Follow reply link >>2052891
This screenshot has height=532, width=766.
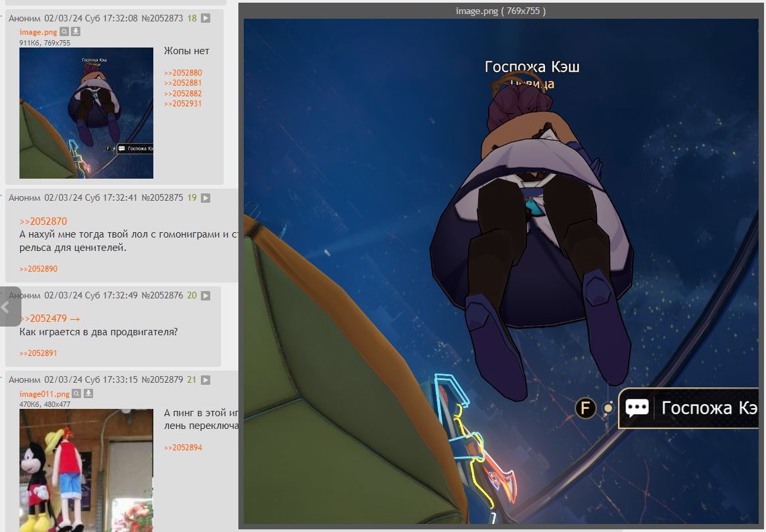39,353
